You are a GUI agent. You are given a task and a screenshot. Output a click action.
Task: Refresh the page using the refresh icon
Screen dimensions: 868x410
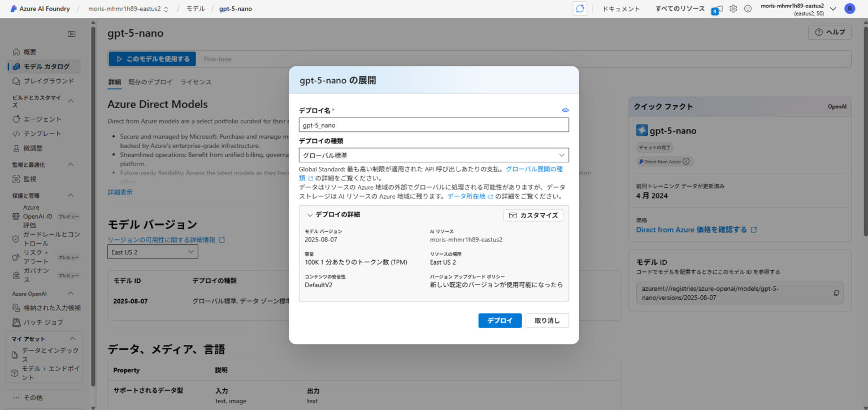pos(580,8)
